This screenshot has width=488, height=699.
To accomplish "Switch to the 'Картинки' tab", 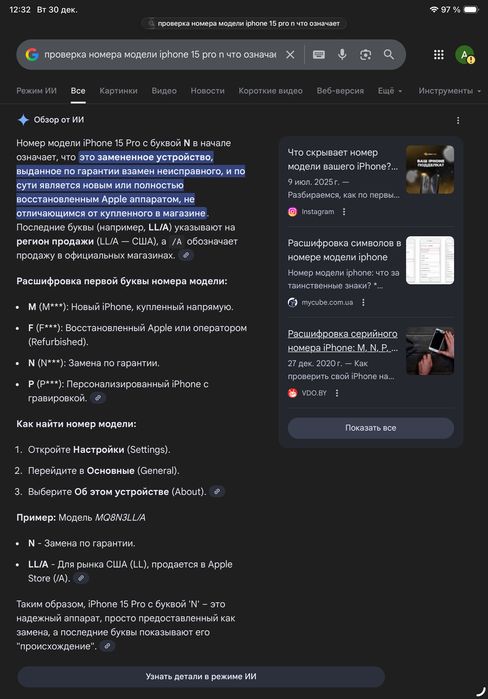I will coord(118,90).
